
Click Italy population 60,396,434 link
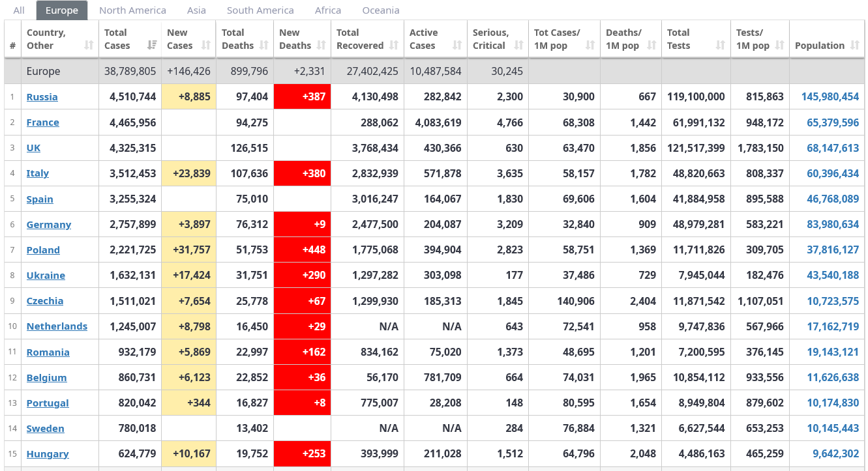click(x=833, y=173)
